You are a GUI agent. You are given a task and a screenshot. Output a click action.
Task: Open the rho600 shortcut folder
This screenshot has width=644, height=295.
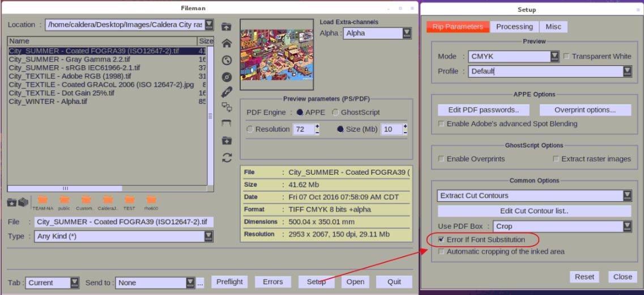[x=152, y=203]
